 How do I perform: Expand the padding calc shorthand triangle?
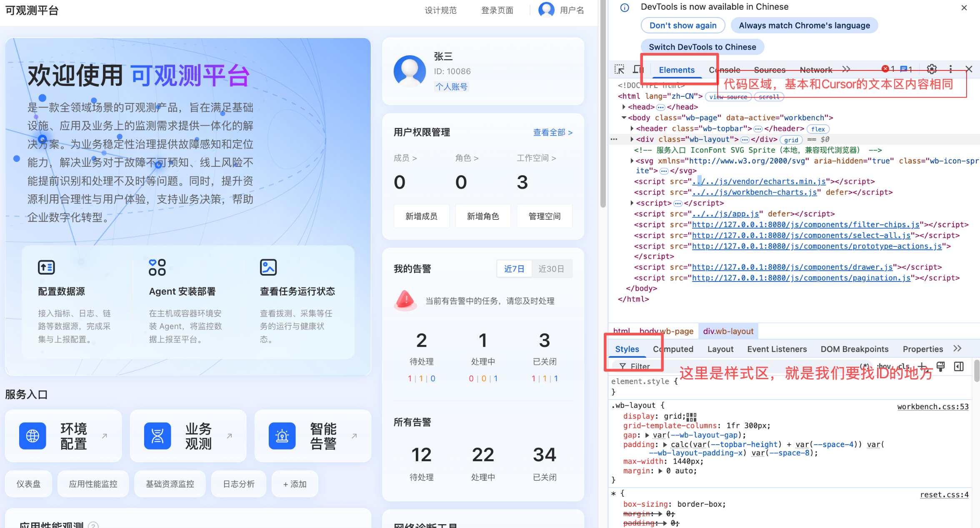(665, 444)
